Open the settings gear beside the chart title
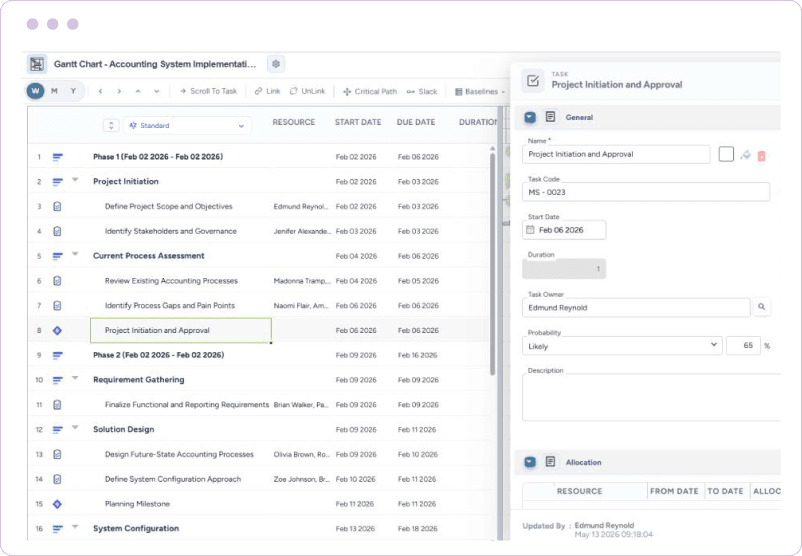802x556 pixels. pyautogui.click(x=276, y=64)
